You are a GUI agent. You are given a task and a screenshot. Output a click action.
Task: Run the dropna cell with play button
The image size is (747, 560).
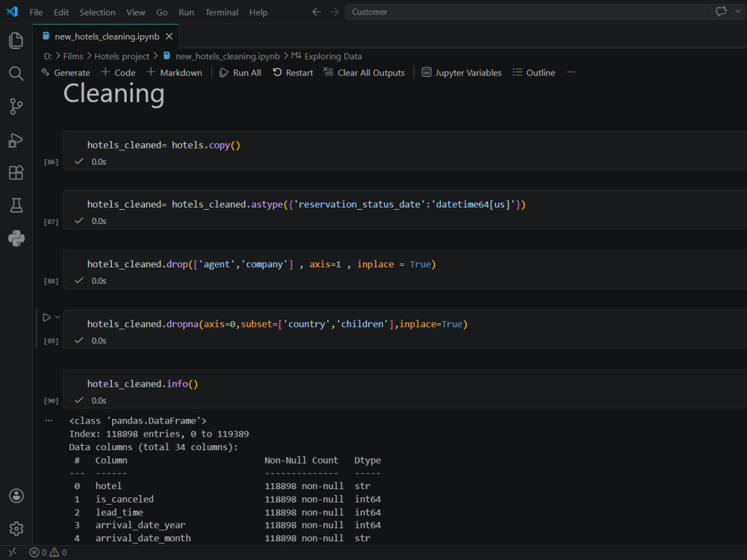point(46,317)
